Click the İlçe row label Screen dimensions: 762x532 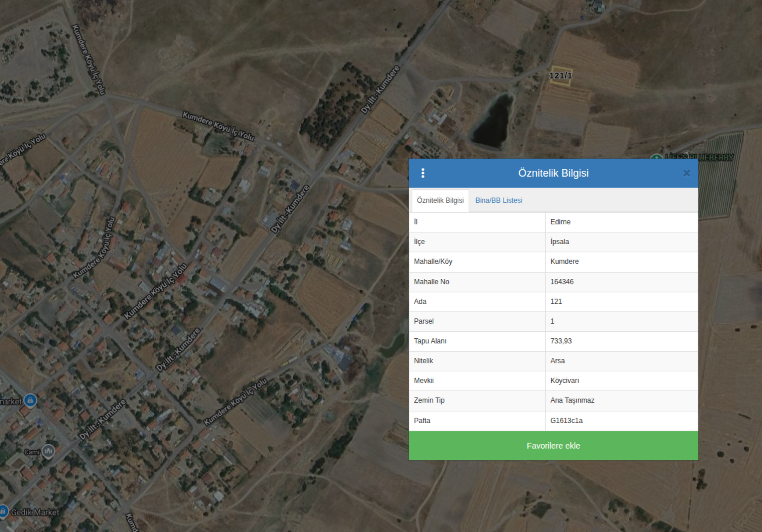tap(419, 242)
